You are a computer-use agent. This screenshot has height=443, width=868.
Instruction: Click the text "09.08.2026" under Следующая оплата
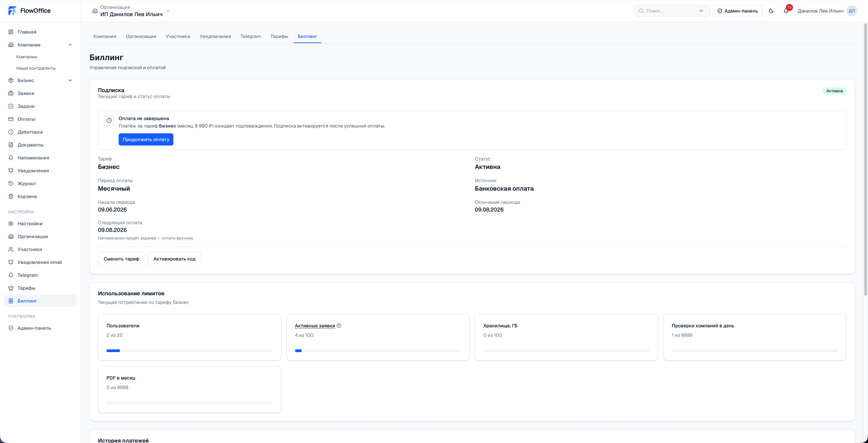[112, 230]
